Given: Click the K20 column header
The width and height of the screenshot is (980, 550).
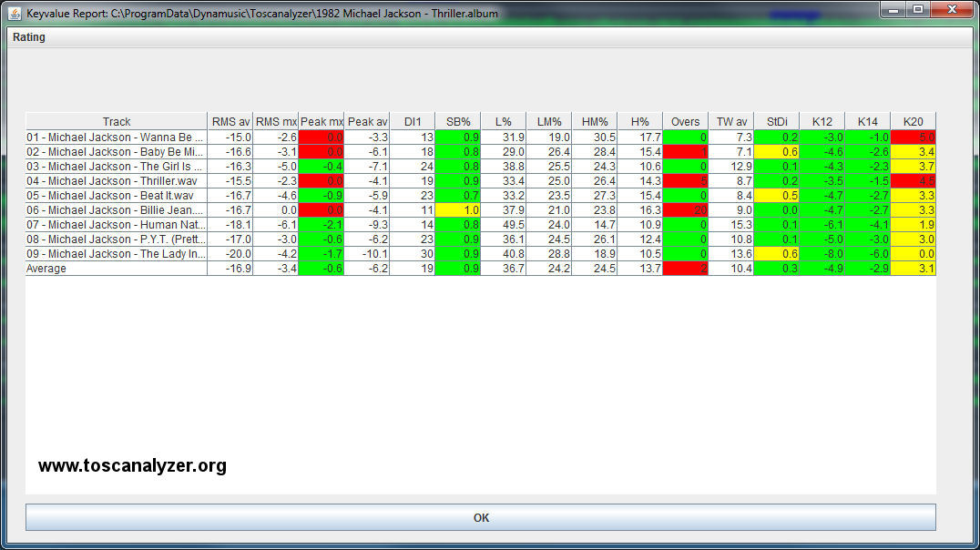Looking at the screenshot, I should [x=914, y=122].
